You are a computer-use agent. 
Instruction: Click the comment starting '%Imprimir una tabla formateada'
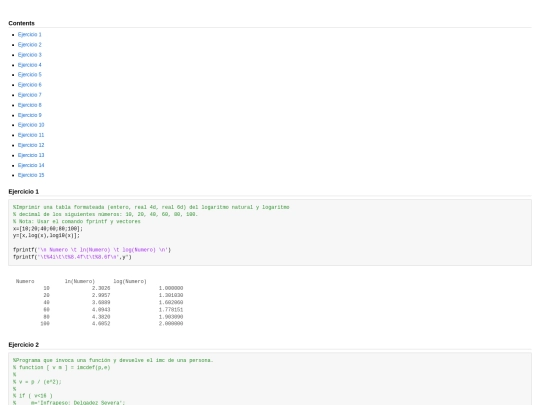tap(151, 207)
